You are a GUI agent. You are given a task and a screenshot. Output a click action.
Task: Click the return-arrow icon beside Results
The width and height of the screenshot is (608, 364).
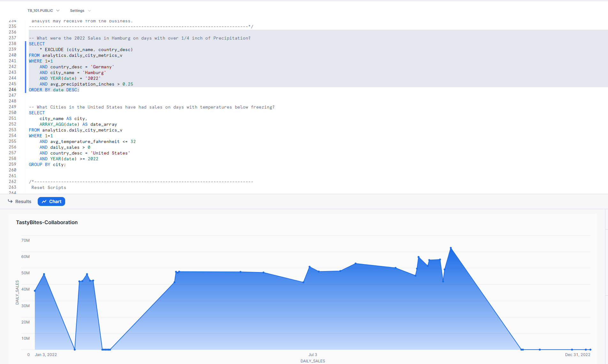tap(11, 201)
